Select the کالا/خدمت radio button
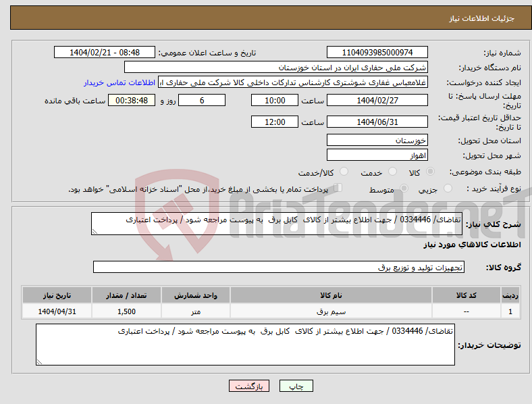 pos(344,172)
